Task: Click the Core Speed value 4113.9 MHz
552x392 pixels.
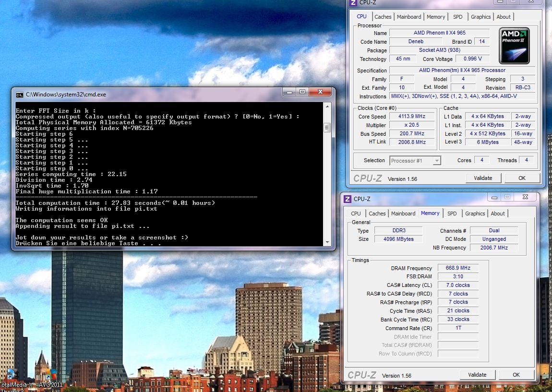Action: tap(411, 117)
